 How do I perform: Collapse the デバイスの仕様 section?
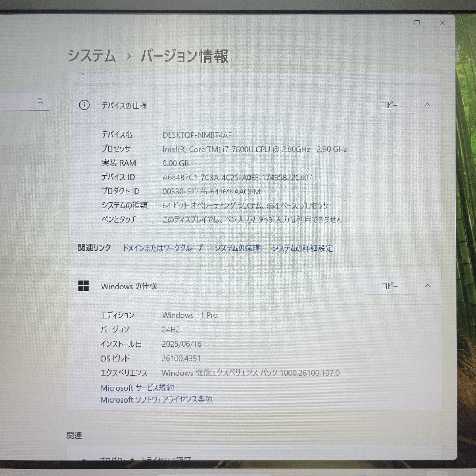click(x=427, y=105)
